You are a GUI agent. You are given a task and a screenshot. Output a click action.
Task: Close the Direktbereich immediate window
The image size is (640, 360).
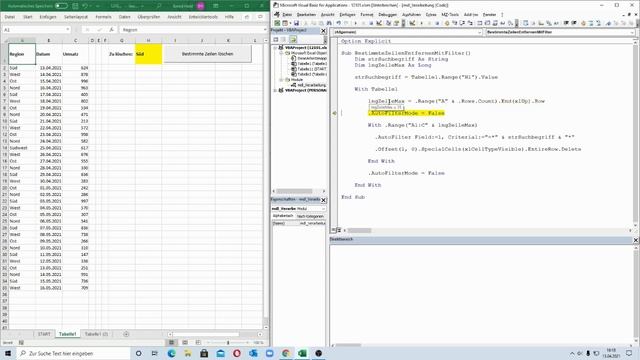pos(636,240)
